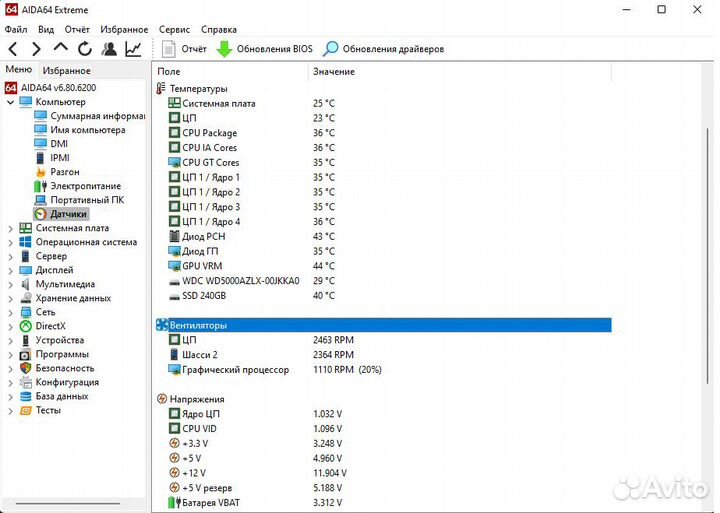The image size is (720, 513).
Task: Click the Программы tree icon
Action: (26, 355)
